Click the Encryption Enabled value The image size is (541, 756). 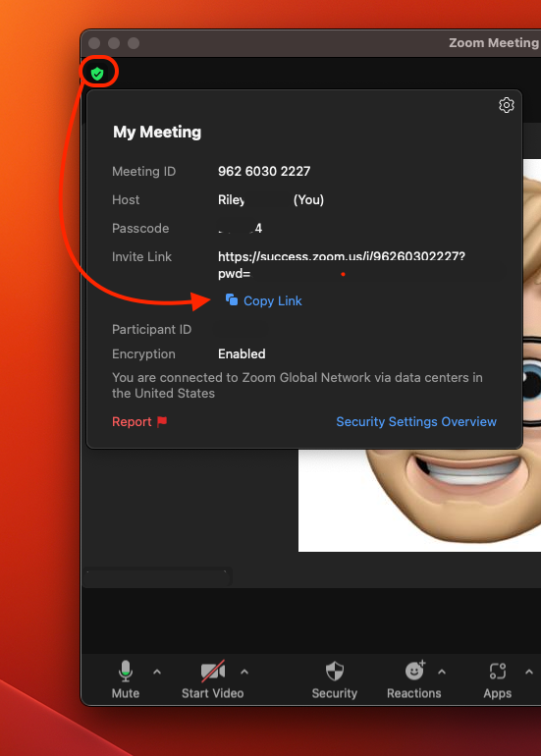click(x=242, y=353)
